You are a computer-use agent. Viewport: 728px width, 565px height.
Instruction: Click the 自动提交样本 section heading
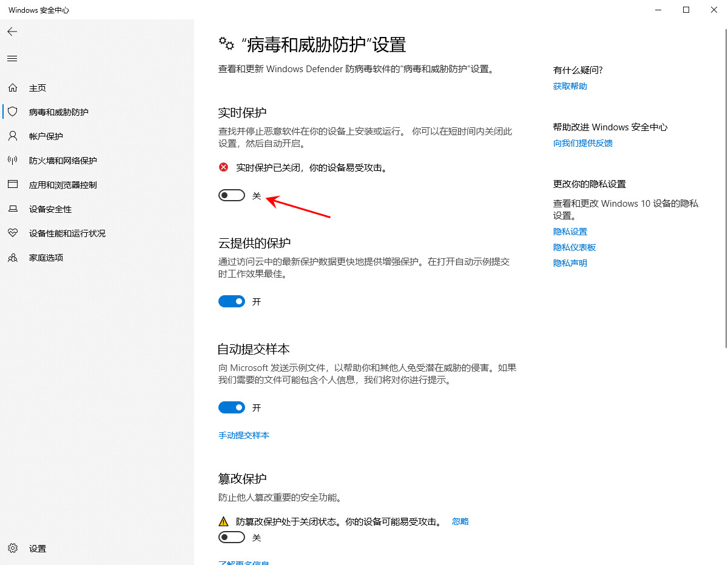(254, 349)
